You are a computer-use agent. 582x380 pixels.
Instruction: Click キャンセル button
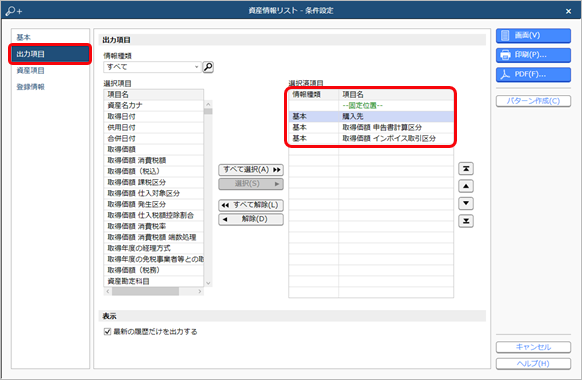tap(533, 347)
